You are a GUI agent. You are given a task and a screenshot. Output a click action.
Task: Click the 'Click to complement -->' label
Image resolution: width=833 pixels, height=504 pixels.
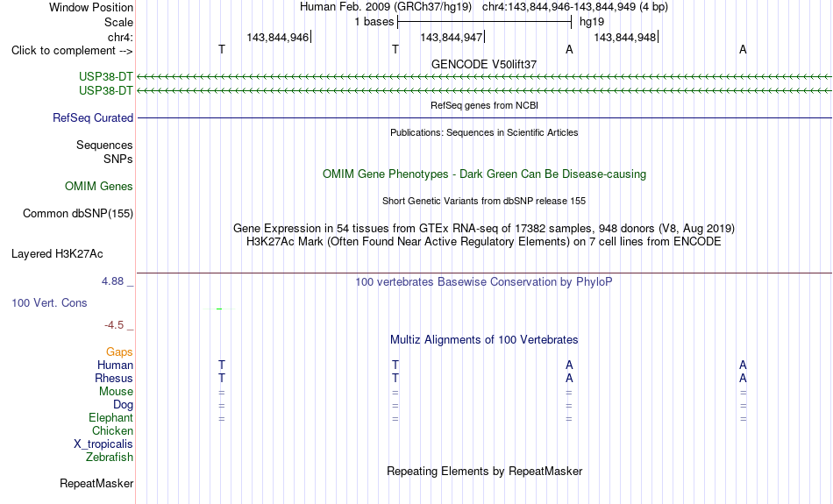[72, 51]
